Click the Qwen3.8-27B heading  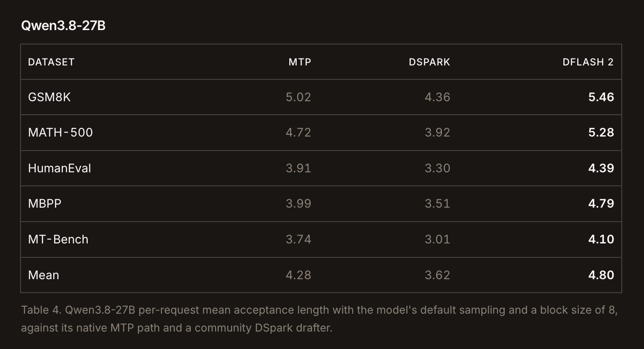tap(63, 26)
